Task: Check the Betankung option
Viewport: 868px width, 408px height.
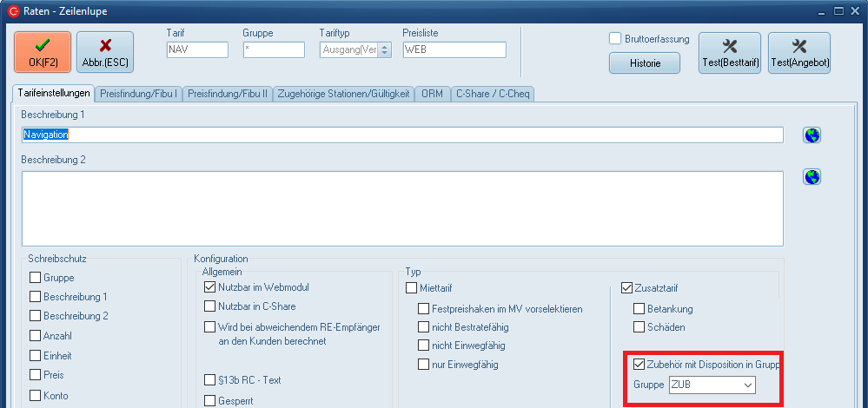Action: [639, 309]
